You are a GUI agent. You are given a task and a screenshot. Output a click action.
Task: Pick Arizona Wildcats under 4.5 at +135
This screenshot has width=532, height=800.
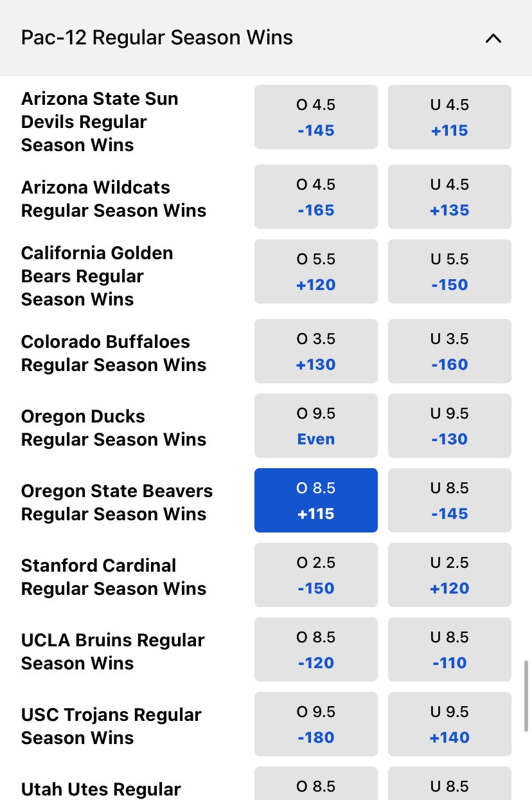click(449, 197)
